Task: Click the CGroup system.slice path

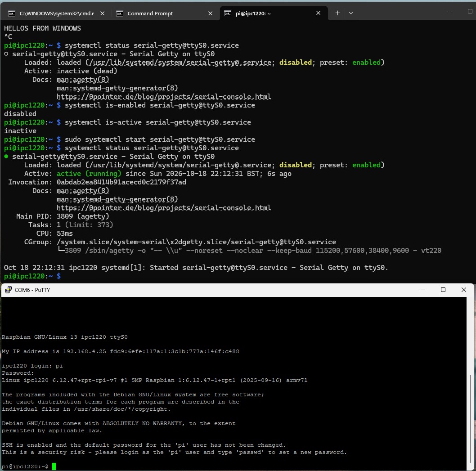Action: tap(197, 242)
